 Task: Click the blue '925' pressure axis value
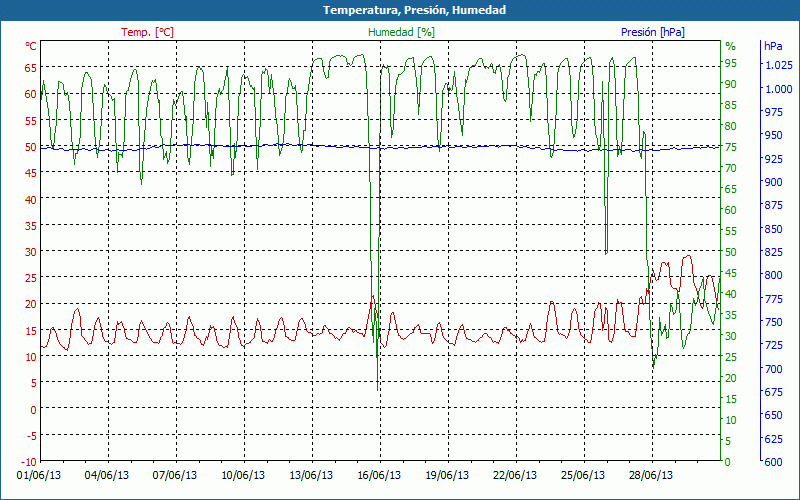[773, 159]
